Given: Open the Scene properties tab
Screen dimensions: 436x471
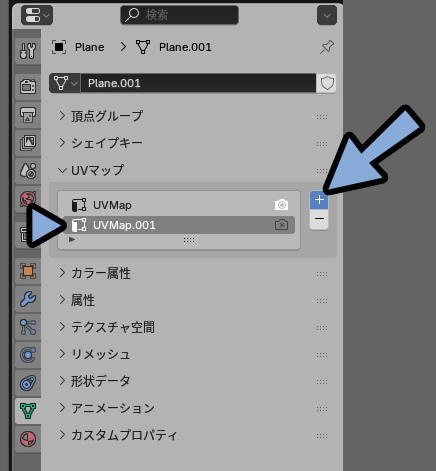Looking at the screenshot, I should point(28,171).
